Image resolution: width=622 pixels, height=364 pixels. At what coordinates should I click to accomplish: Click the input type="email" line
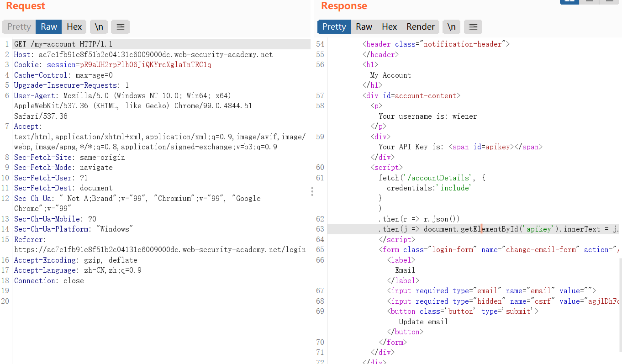click(491, 291)
